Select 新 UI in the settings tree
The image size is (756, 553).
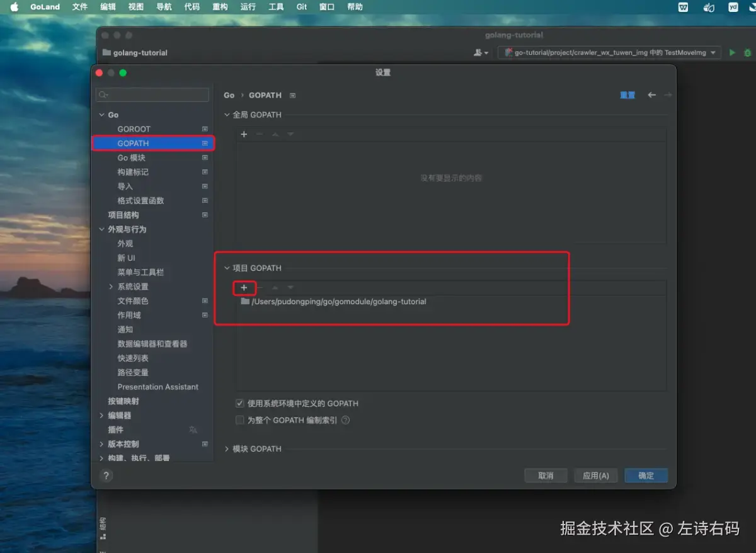pos(126,258)
